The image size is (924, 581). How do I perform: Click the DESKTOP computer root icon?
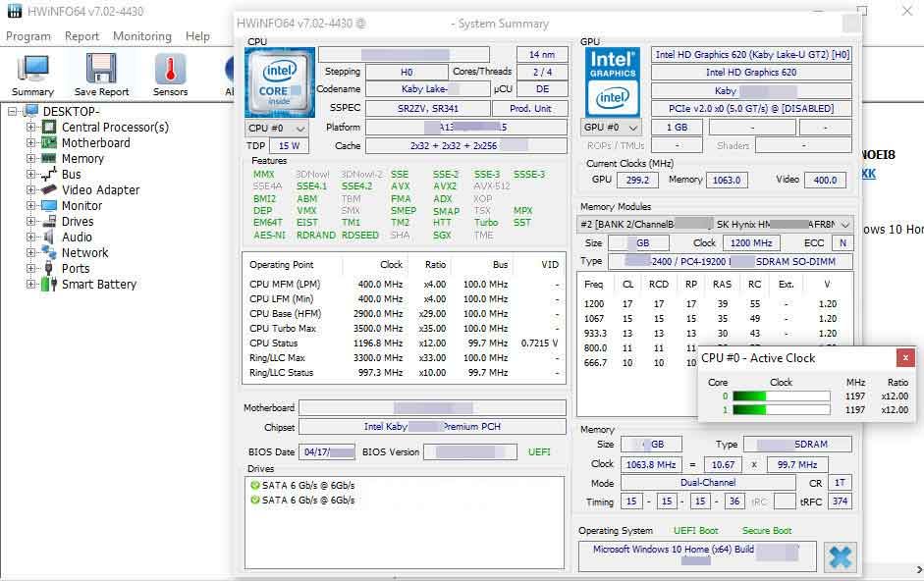point(31,111)
